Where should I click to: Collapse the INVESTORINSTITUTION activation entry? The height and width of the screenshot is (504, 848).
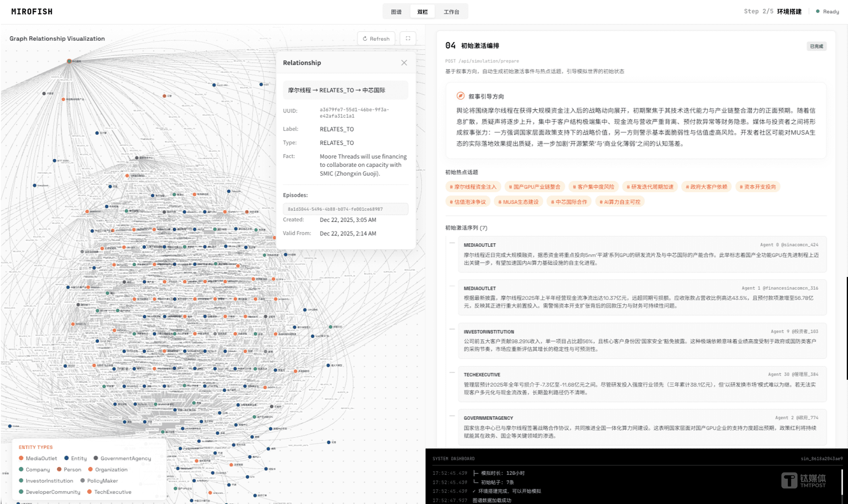pyautogui.click(x=452, y=329)
